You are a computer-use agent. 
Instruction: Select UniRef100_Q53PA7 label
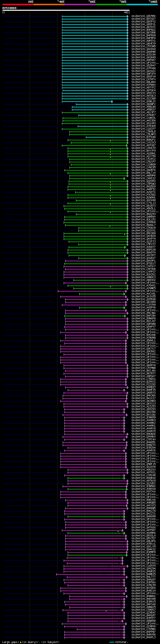pos(143,66)
